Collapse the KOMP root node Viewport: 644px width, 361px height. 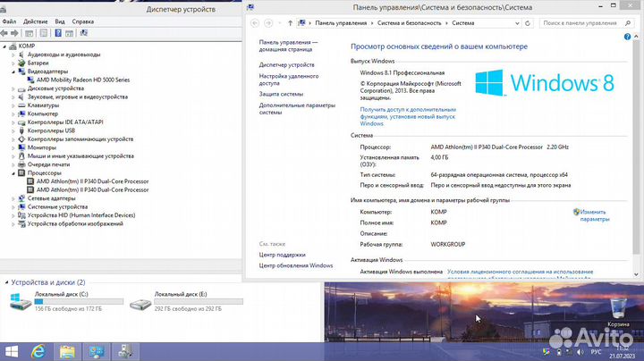click(x=4, y=46)
